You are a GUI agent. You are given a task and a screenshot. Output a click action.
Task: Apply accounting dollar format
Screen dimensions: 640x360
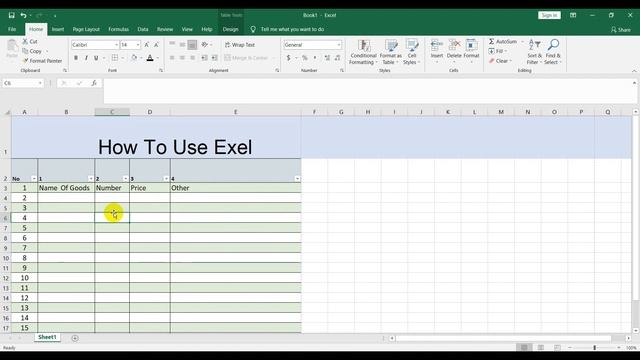[x=289, y=58]
